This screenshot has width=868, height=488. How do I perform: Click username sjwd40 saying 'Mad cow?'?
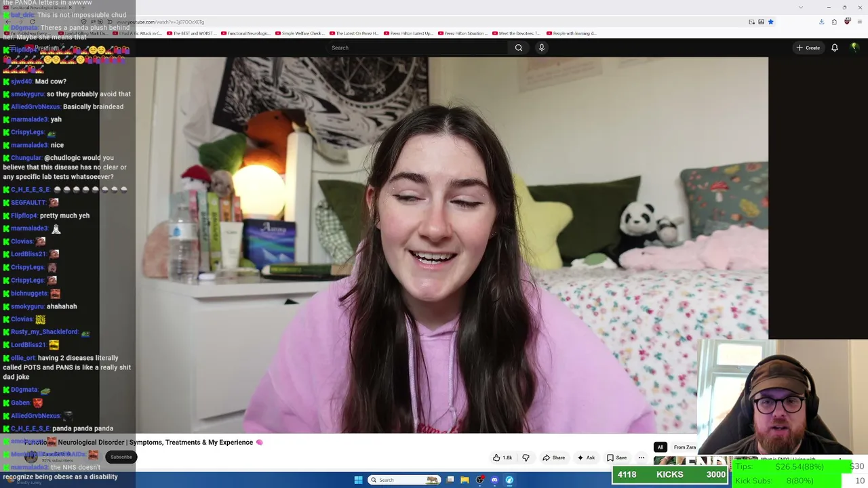22,81
